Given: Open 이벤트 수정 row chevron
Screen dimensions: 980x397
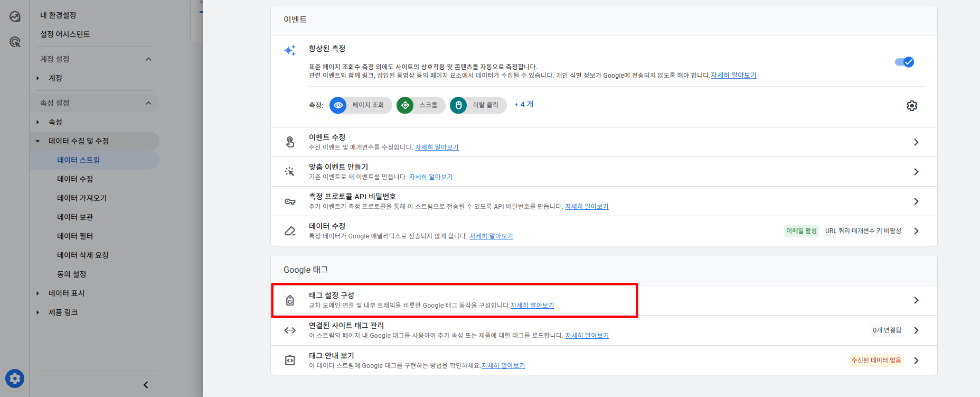Looking at the screenshot, I should point(916,142).
